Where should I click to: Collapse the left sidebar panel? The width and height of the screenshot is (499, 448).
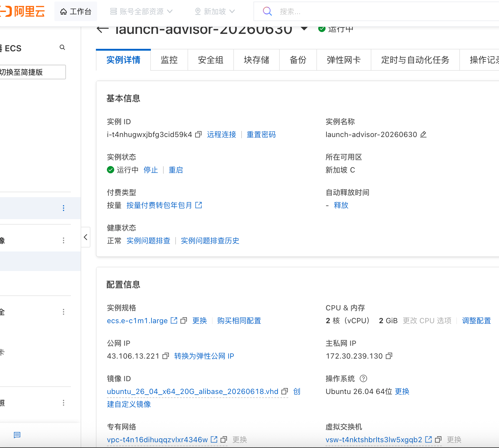[x=86, y=237]
